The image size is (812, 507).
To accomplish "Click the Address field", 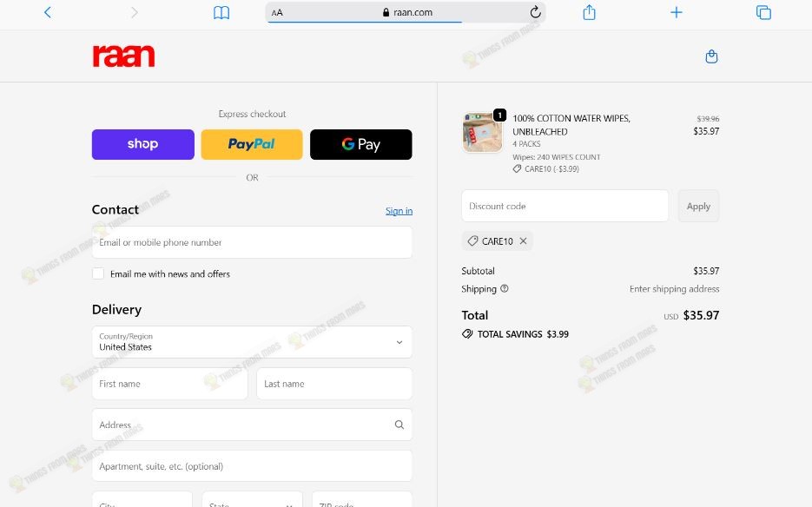I will coord(252,425).
